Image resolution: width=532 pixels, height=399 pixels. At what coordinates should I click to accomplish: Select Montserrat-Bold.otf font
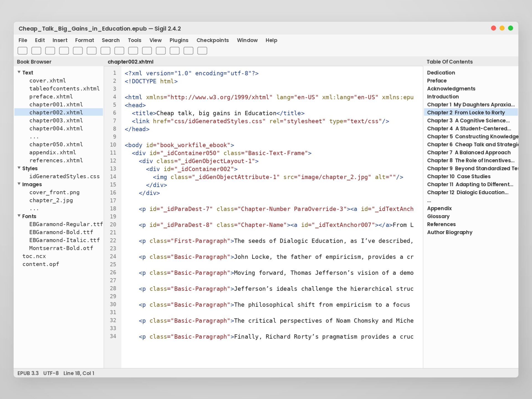(61, 249)
